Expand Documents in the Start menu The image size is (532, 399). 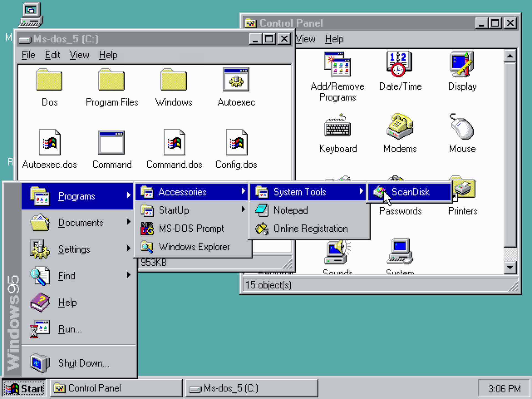coord(79,223)
